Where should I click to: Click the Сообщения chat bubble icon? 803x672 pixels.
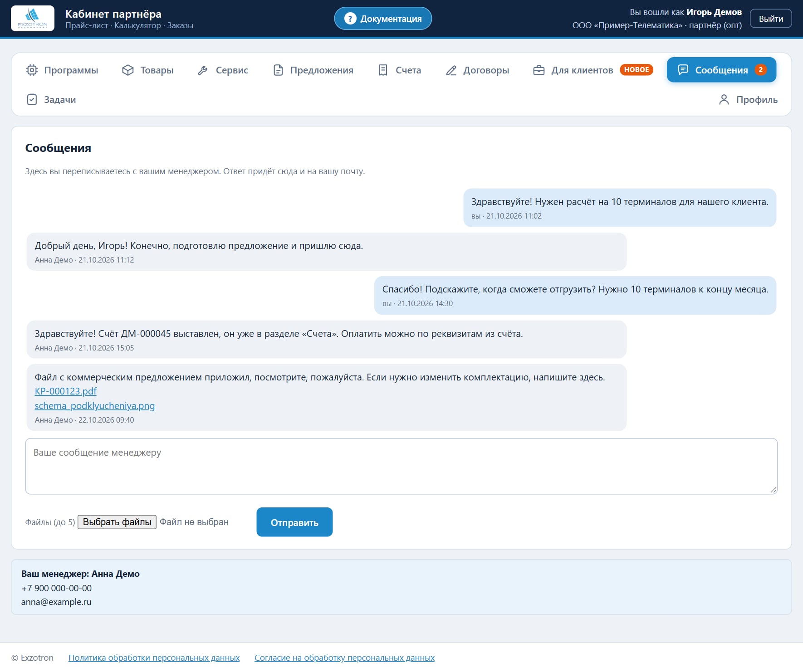[683, 70]
